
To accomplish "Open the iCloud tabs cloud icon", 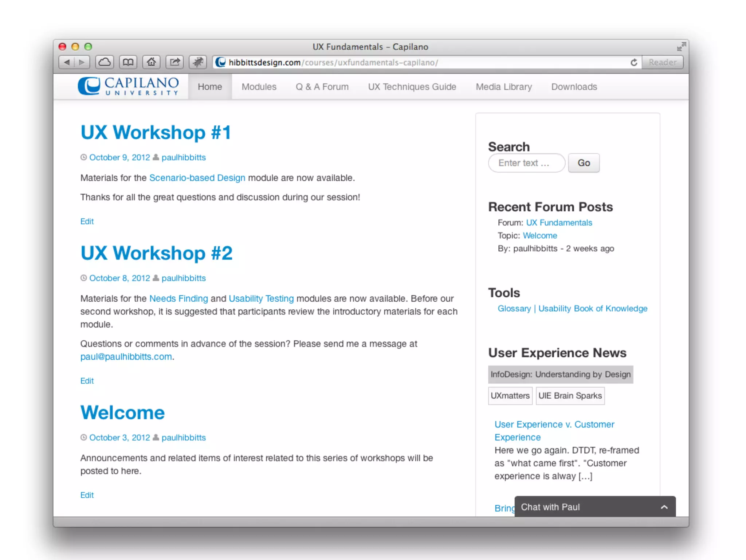I will [x=105, y=62].
